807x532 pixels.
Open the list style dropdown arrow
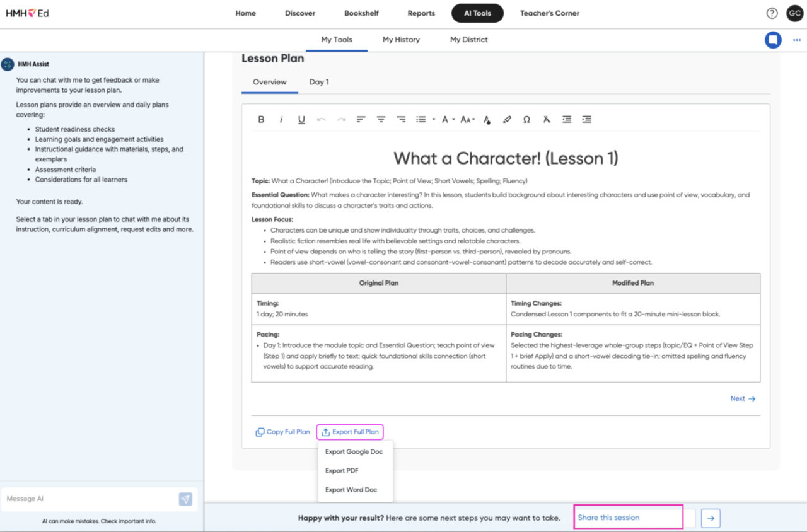(434, 119)
